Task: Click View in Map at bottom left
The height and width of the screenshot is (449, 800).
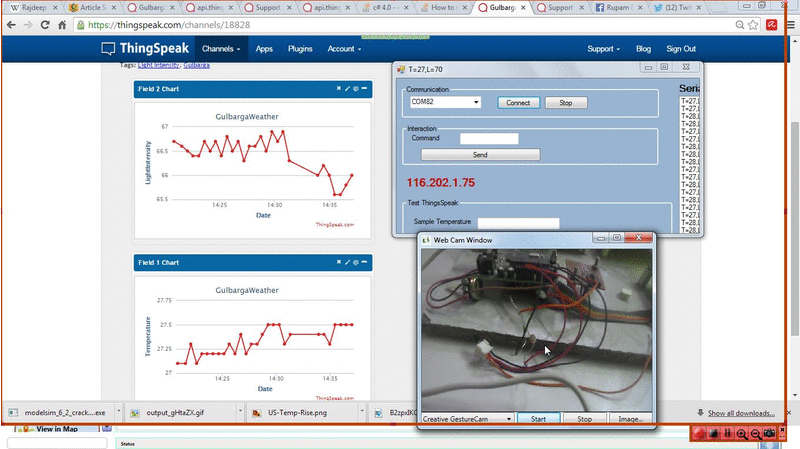Action: tap(57, 429)
